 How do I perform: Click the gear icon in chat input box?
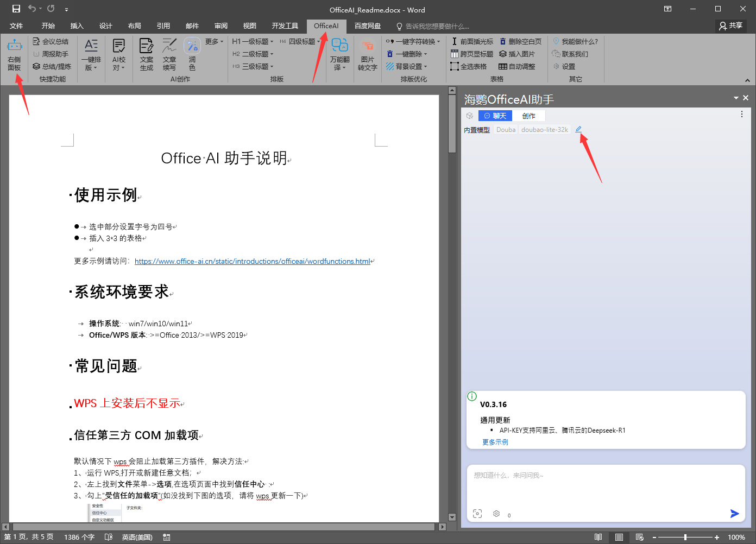pos(496,514)
